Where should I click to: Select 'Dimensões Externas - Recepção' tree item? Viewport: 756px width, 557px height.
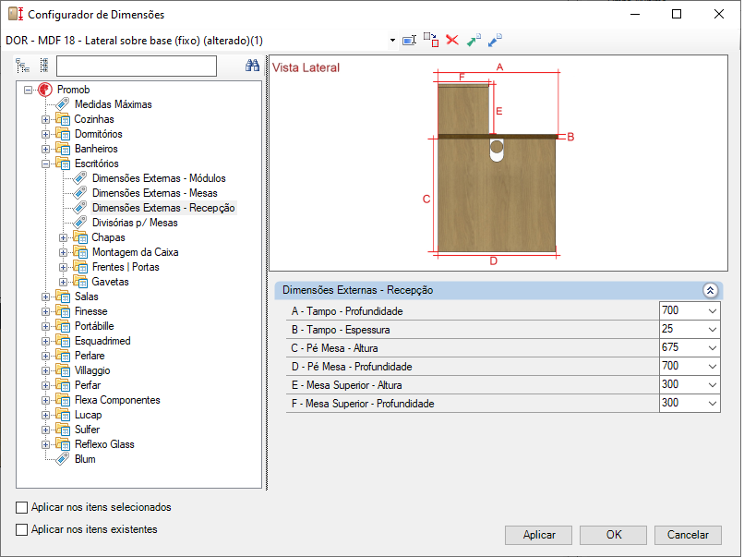163,208
